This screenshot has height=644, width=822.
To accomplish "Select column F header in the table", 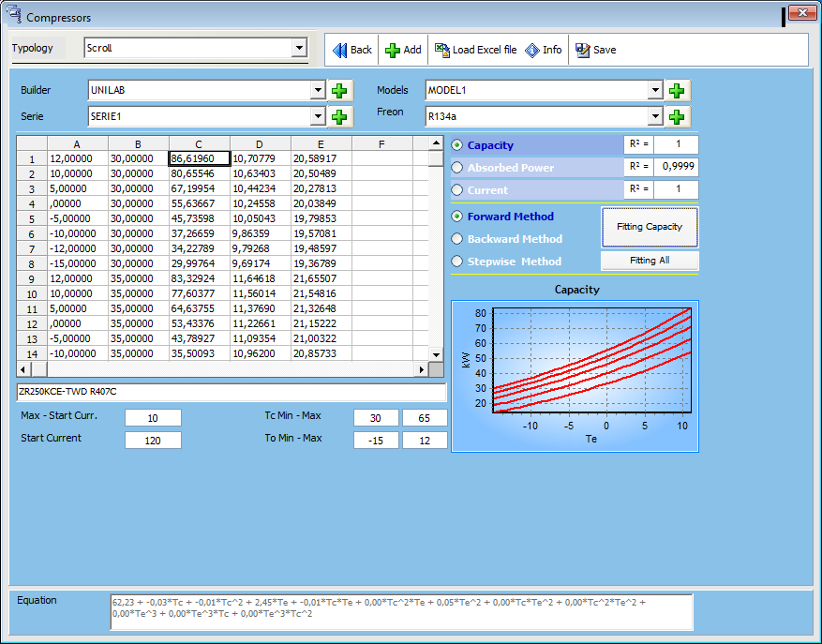I will click(381, 143).
